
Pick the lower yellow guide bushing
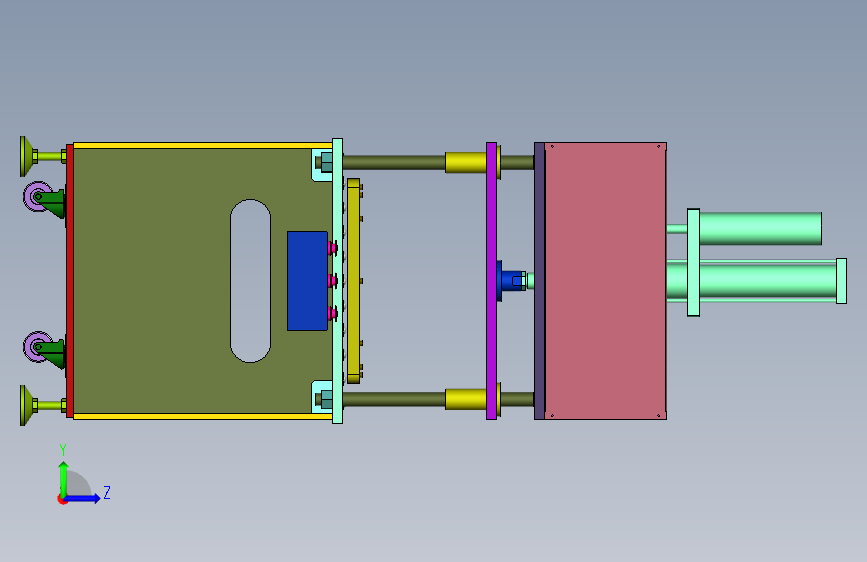pos(466,399)
